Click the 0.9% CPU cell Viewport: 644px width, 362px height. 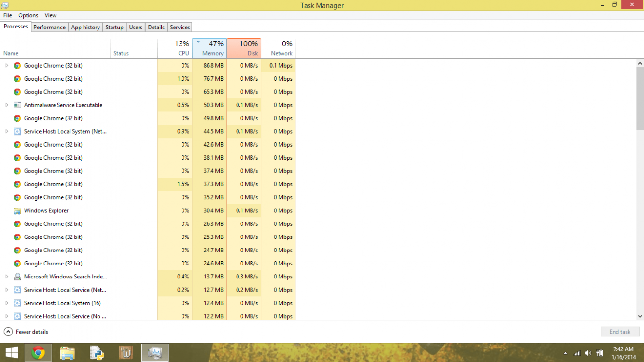175,131
